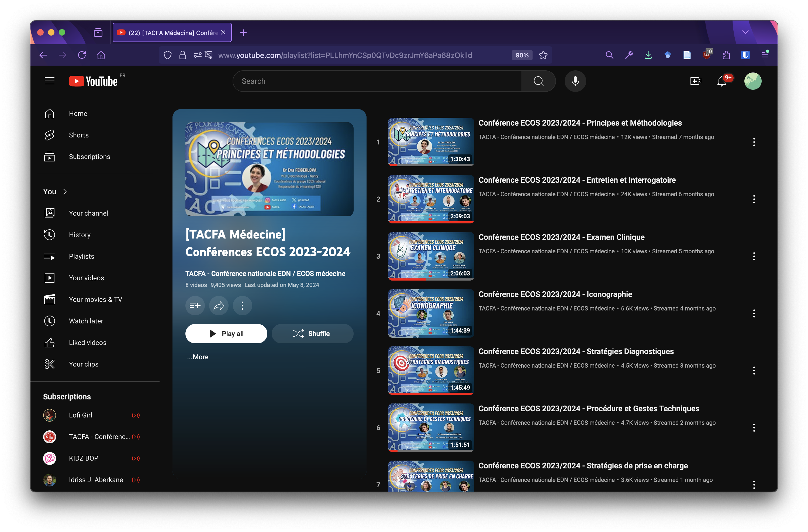The image size is (808, 532).
Task: Open options for Procédure et Gestes Techniques video
Action: 754,427
